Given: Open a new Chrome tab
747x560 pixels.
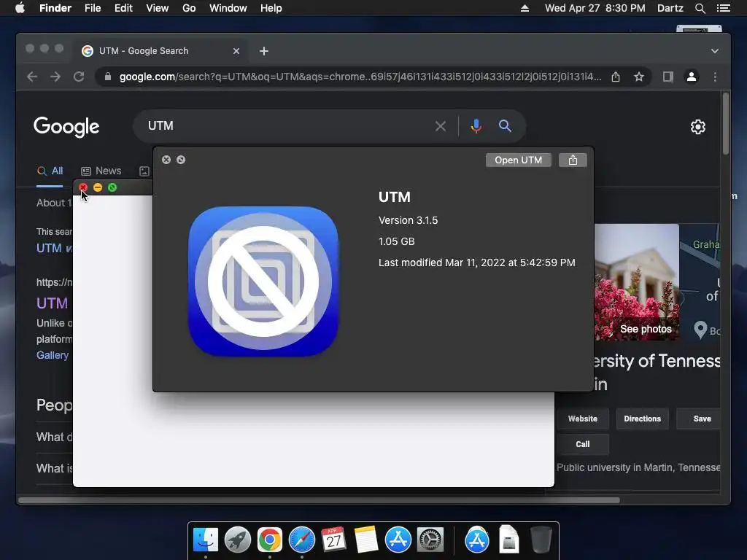Looking at the screenshot, I should pyautogui.click(x=264, y=51).
